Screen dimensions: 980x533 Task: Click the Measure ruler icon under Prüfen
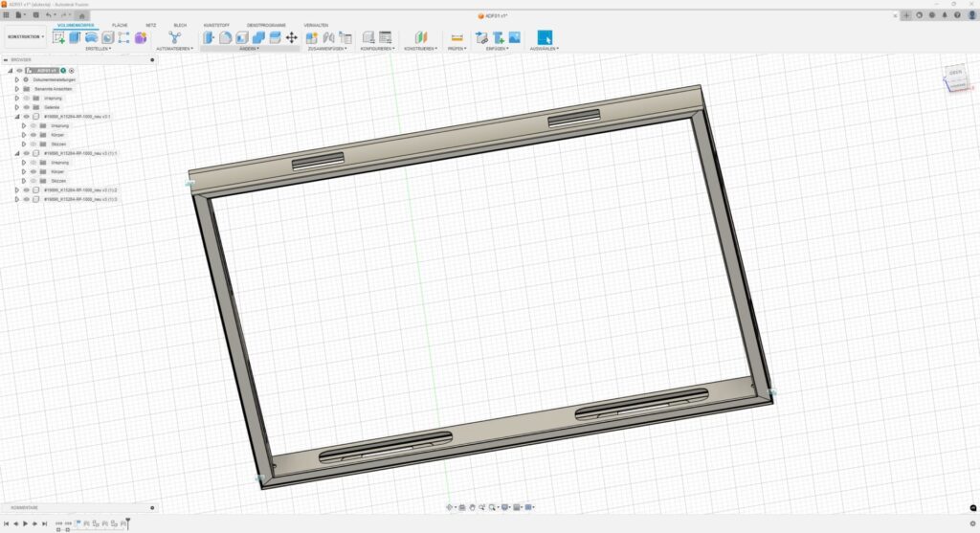point(457,37)
